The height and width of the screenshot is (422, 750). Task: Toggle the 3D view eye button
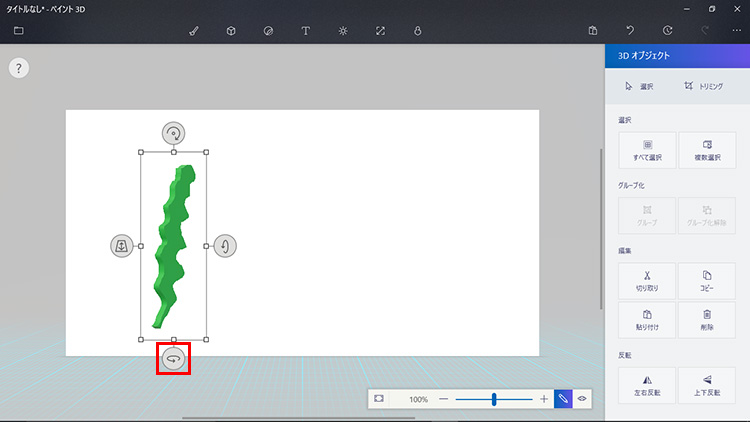(582, 399)
